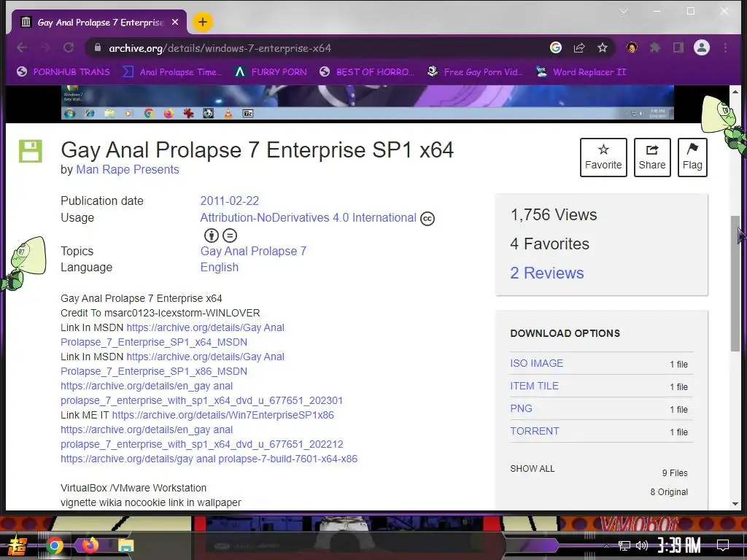747x560 pixels.
Task: Open the first bookmark in the bookmarks bar
Action: pos(63,72)
